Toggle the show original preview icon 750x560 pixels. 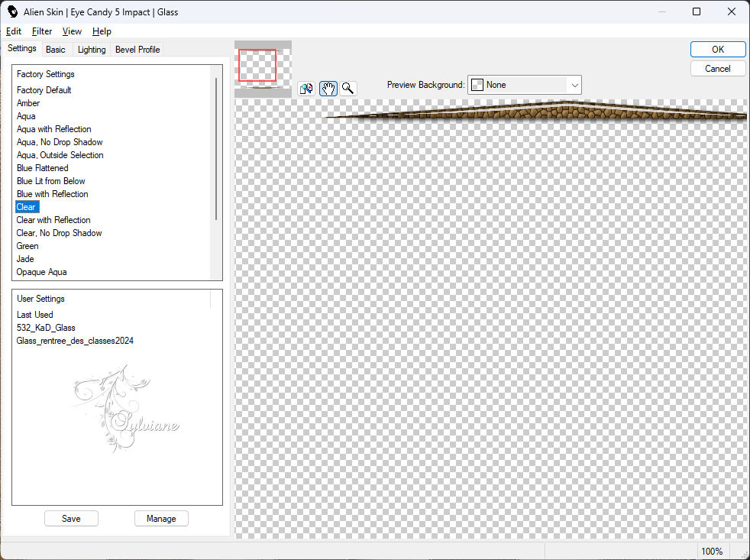tap(306, 89)
